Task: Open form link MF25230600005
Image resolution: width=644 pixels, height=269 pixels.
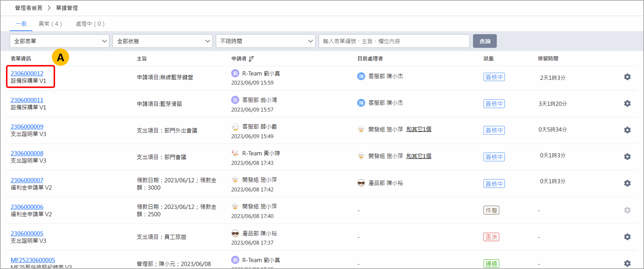Action: tap(33, 260)
